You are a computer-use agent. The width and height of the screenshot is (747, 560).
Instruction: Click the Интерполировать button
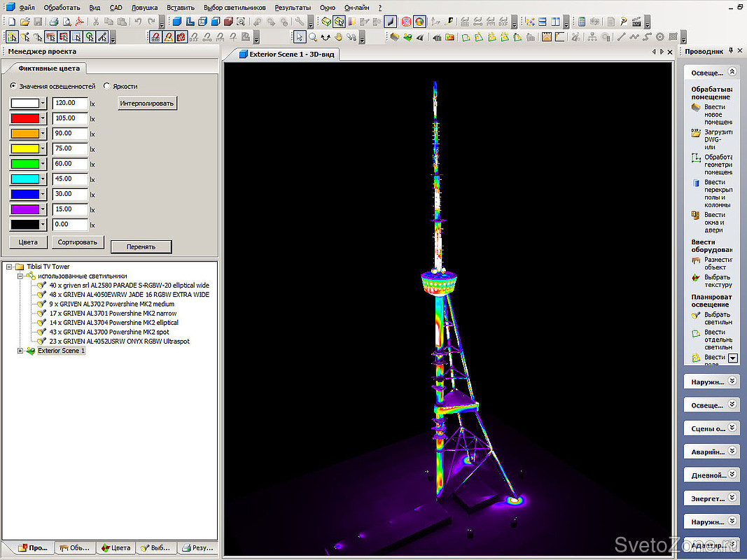[147, 104]
